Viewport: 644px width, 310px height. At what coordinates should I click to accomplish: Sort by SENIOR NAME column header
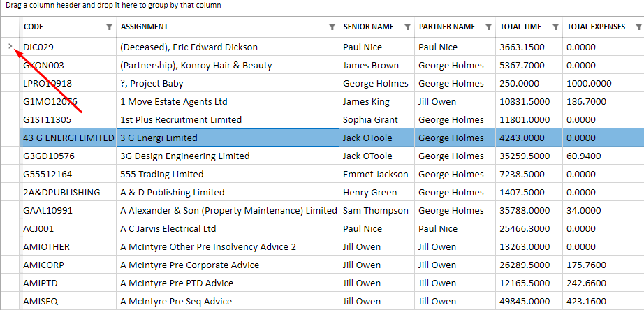pyautogui.click(x=368, y=27)
